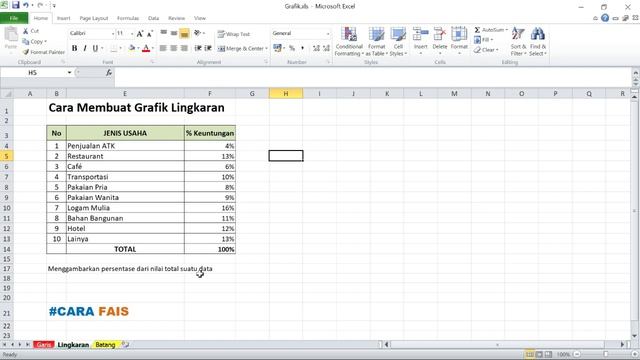
Task: Click the Paste clipboard icon
Action: [11, 35]
